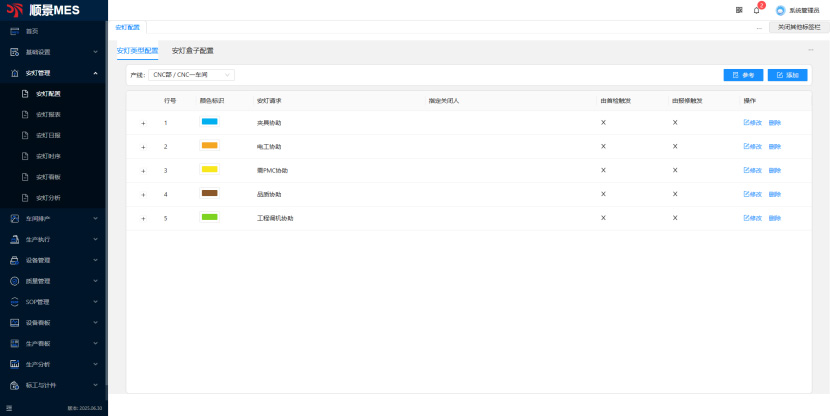The height and width of the screenshot is (416, 830).
Task: Click the blue 添加 button
Action: 787,75
